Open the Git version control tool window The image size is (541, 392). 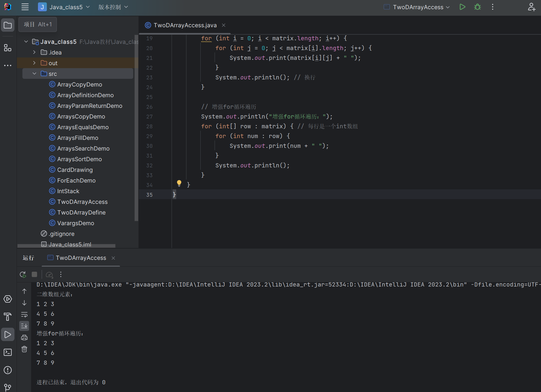(x=8, y=387)
